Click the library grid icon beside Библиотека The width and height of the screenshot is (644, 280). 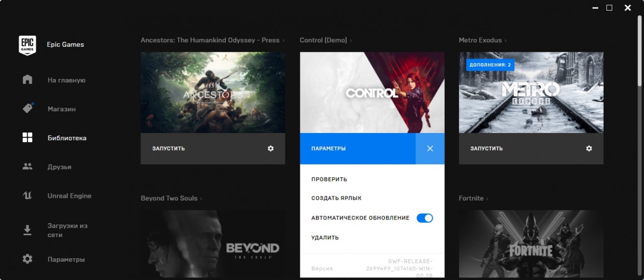click(27, 137)
